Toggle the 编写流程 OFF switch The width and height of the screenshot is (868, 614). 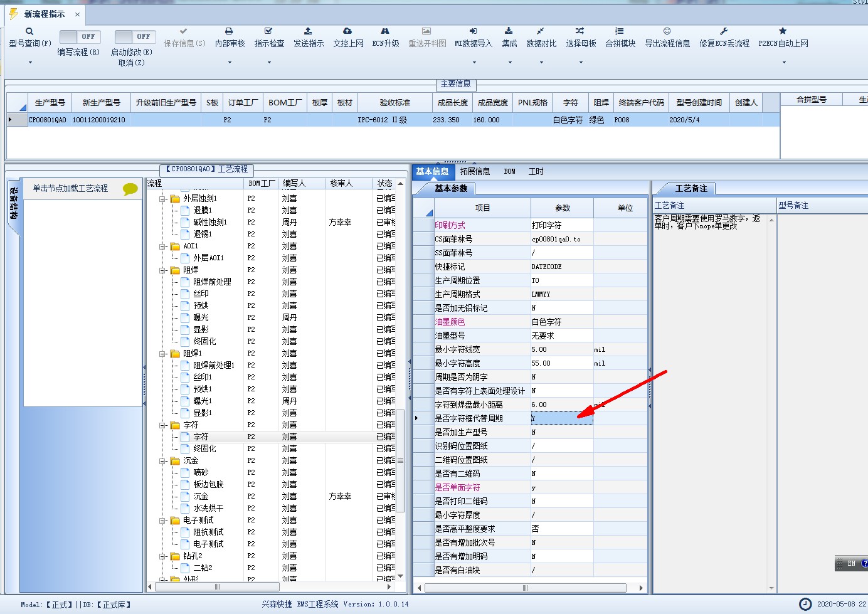pos(80,37)
